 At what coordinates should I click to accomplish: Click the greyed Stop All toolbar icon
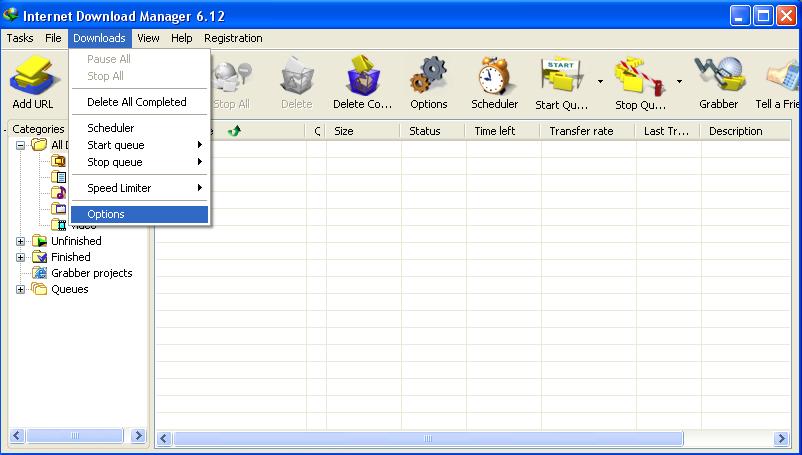click(232, 76)
